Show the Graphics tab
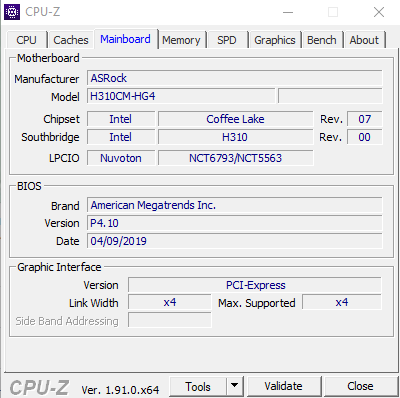400x398 pixels. (x=275, y=40)
